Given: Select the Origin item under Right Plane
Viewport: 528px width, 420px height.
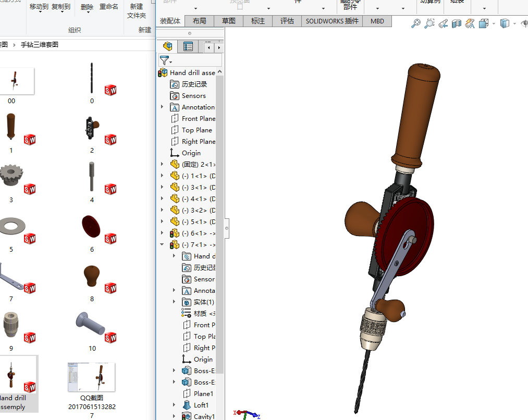Looking at the screenshot, I should [191, 153].
